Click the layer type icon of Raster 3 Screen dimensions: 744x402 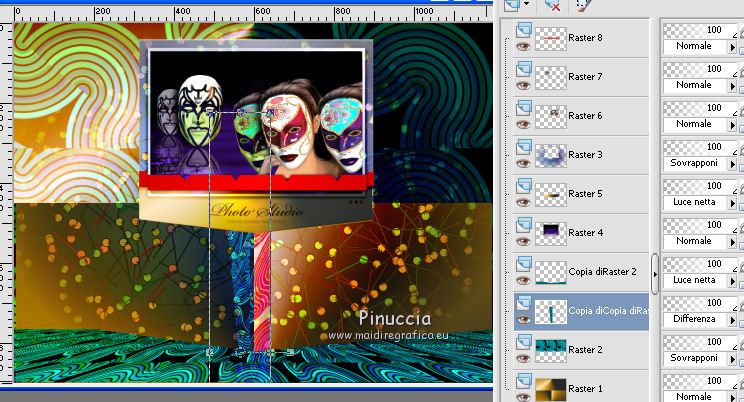[523, 146]
